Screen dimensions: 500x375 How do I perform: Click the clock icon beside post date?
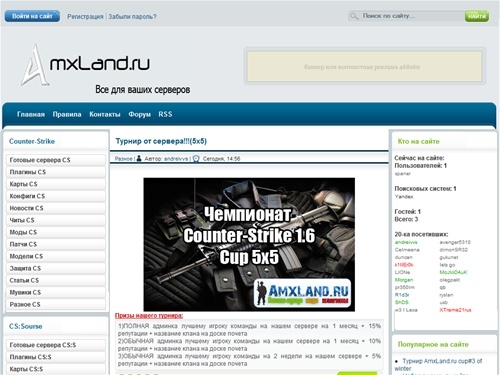(x=196, y=159)
